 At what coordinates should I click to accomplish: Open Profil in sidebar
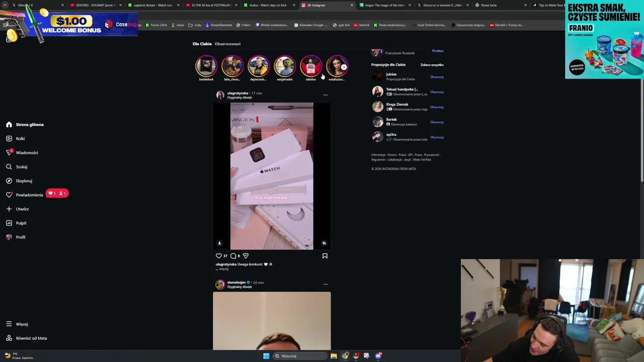[16, 237]
